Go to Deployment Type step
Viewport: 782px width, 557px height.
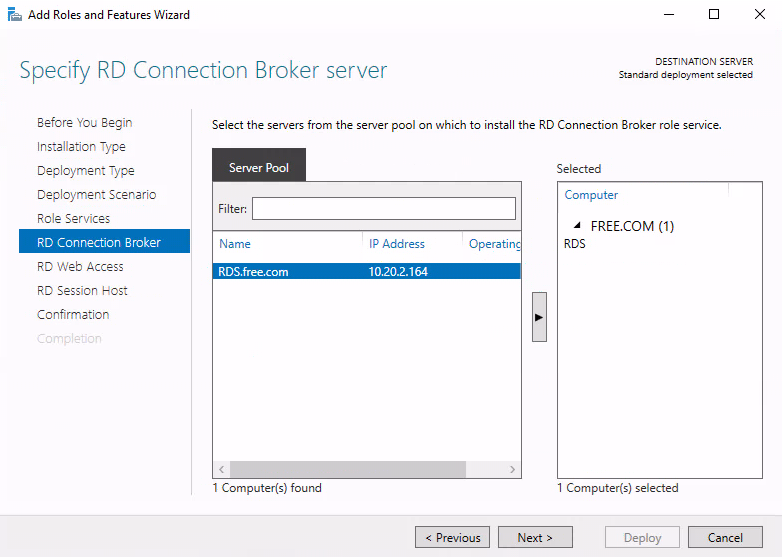tap(86, 171)
